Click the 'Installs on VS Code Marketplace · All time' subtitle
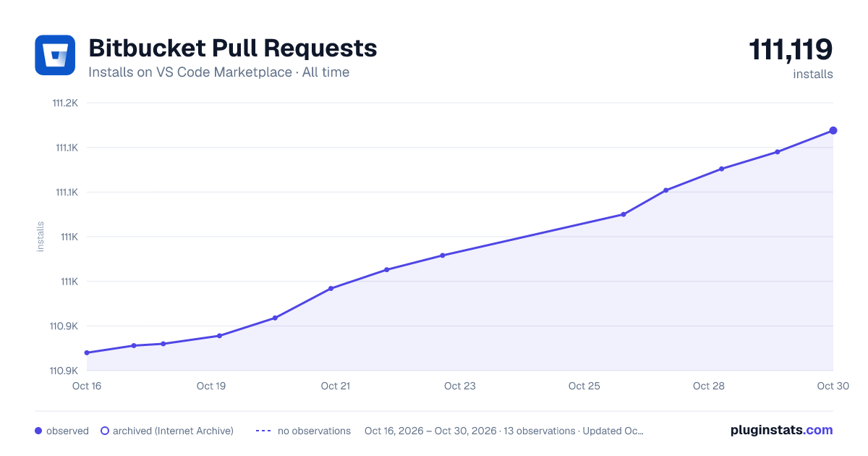 [x=218, y=72]
